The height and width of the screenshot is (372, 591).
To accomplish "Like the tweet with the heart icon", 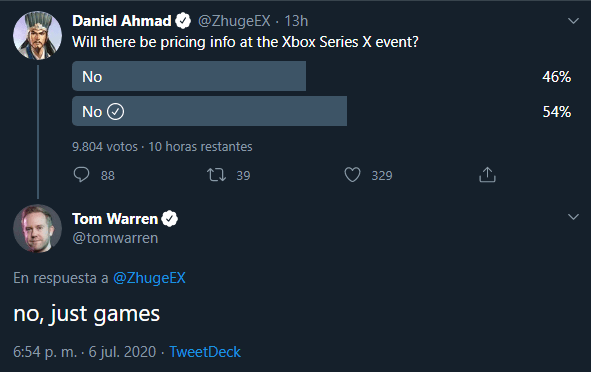I will tap(352, 175).
